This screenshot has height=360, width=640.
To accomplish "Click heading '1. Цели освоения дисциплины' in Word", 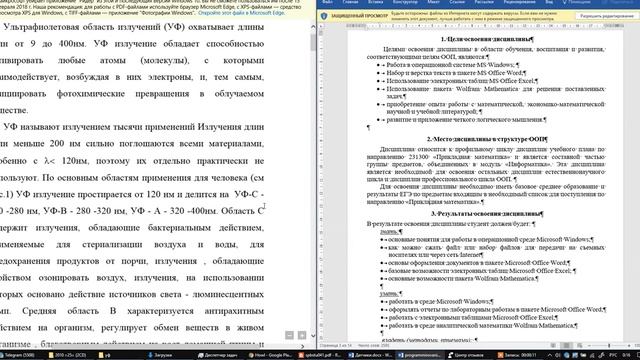I will point(487,39).
